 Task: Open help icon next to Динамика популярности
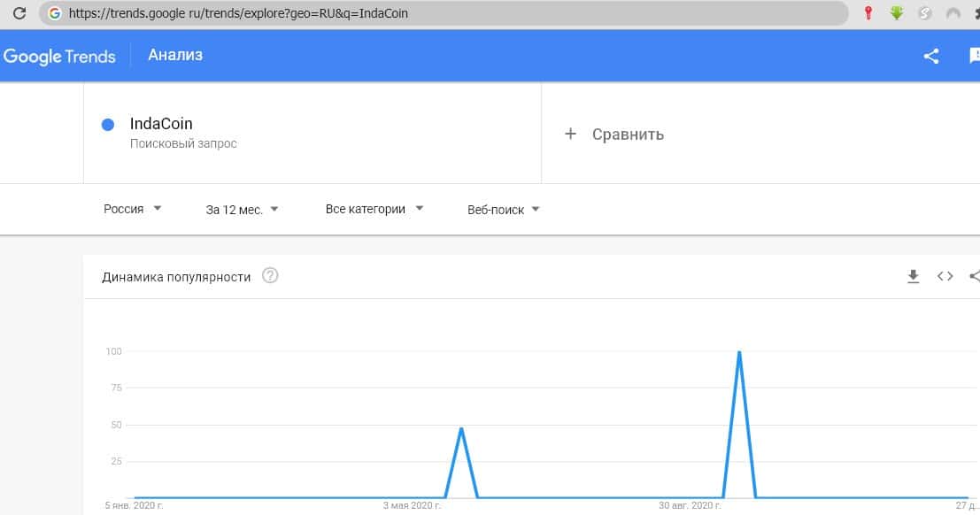(270, 275)
